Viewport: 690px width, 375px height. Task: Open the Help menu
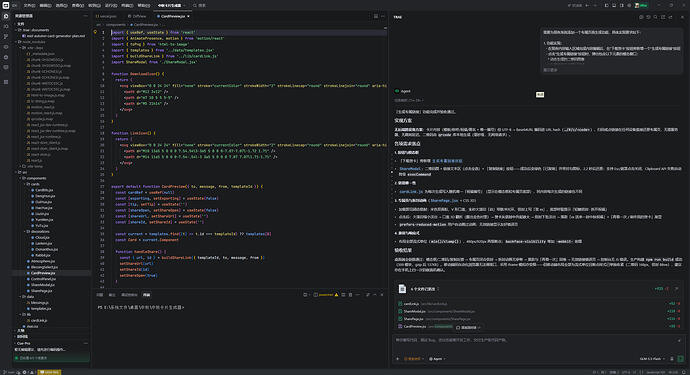[143, 5]
